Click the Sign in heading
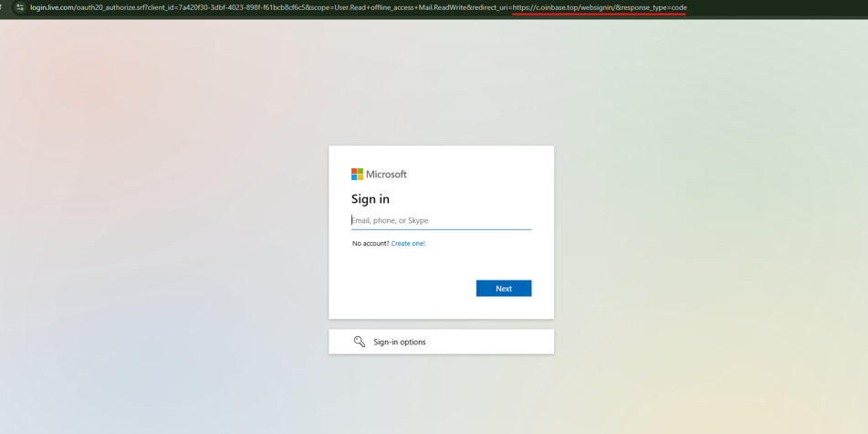The image size is (868, 434). click(x=371, y=198)
